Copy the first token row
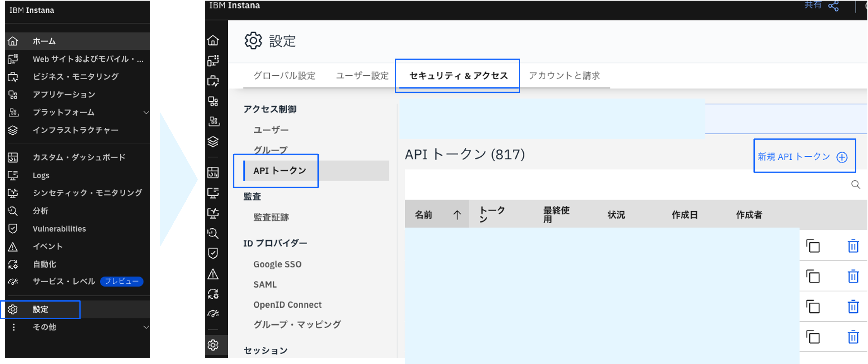This screenshot has height=364, width=868. pyautogui.click(x=813, y=246)
